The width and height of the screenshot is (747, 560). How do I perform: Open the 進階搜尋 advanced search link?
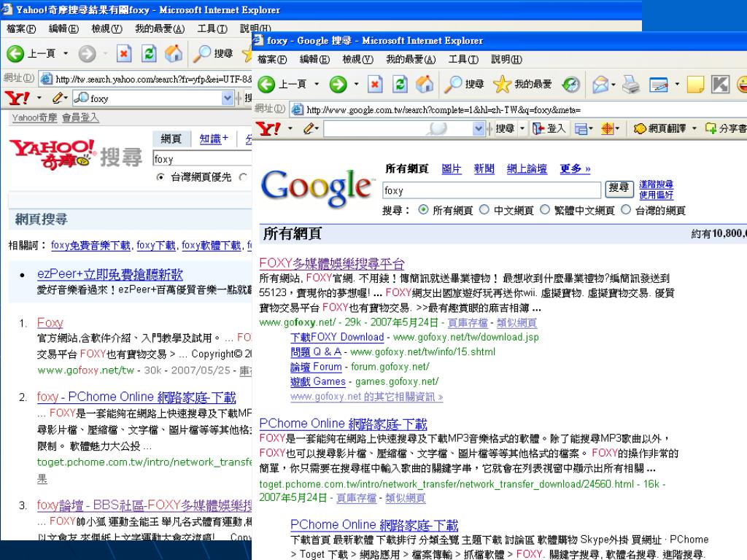[x=656, y=184]
